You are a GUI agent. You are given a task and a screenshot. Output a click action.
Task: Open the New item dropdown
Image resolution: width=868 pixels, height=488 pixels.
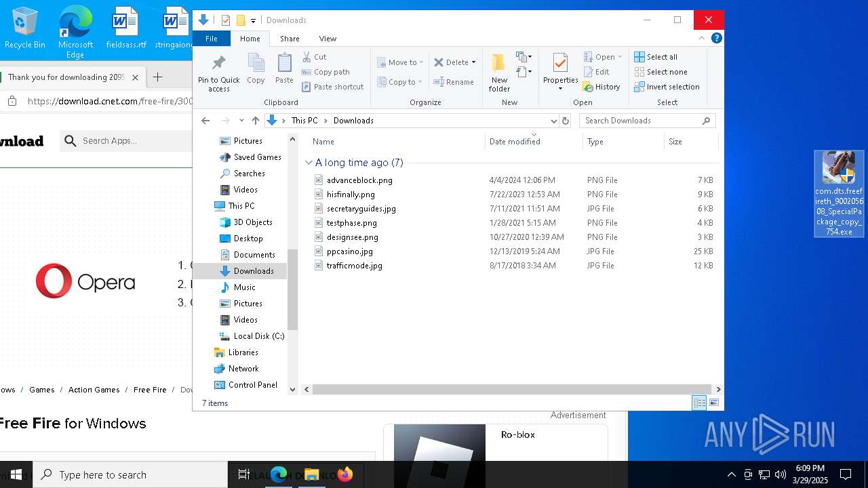[x=524, y=57]
